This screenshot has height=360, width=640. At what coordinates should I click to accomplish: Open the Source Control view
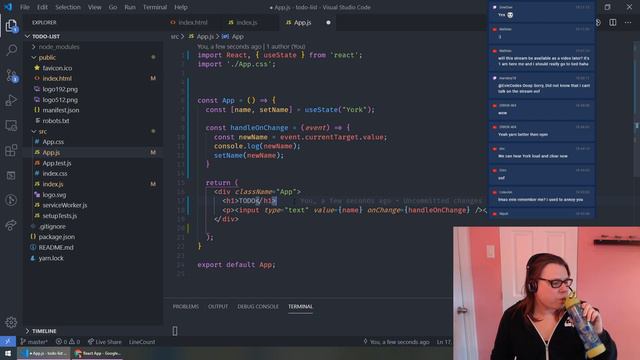tap(11, 76)
